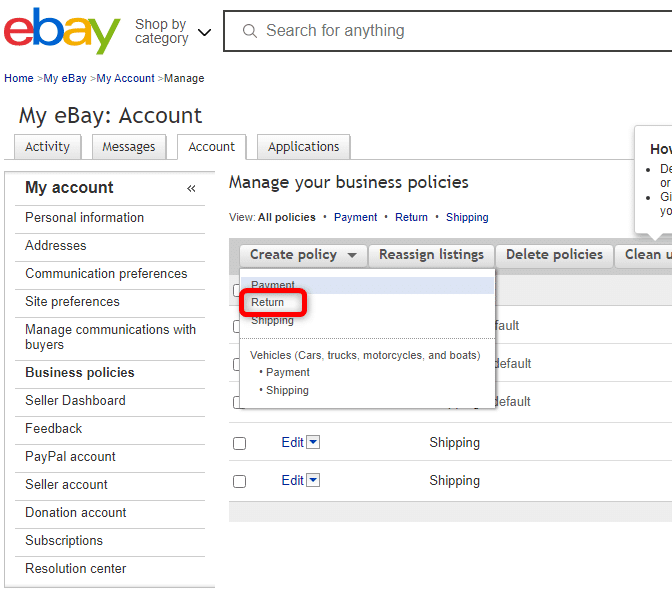Select Return in Create policy menu

click(267, 302)
